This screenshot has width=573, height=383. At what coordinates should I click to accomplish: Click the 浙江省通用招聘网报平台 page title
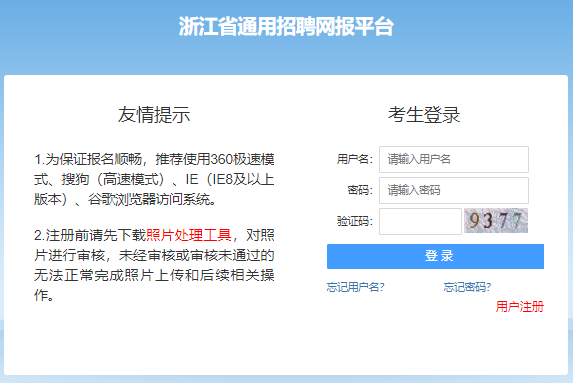(286, 26)
